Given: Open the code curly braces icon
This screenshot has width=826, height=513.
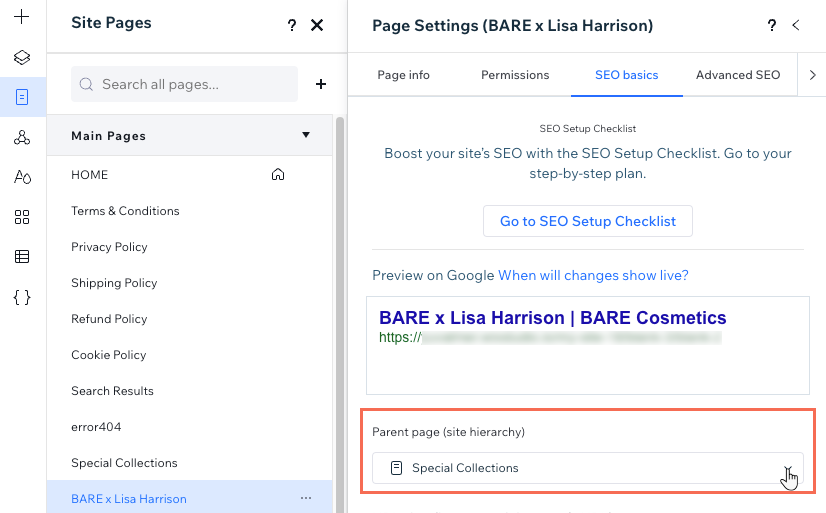Looking at the screenshot, I should pos(22,297).
